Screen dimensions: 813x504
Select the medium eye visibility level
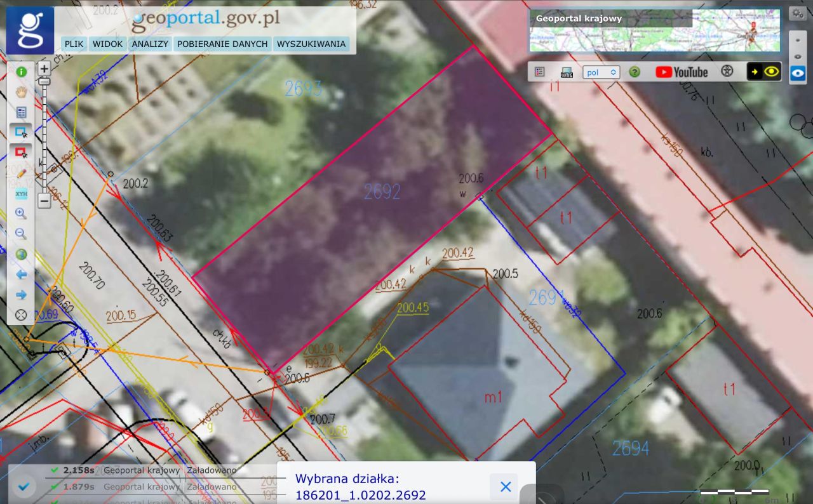(797, 56)
